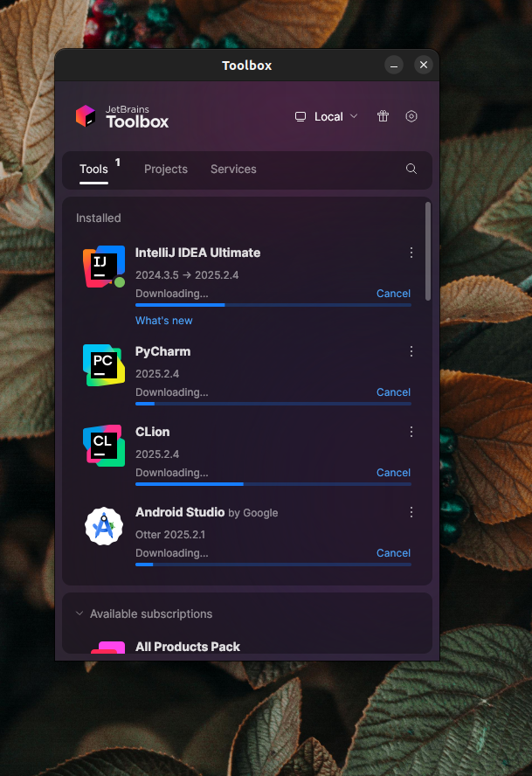Click the Toolbox window title bar text
This screenshot has width=532, height=776.
click(x=247, y=66)
